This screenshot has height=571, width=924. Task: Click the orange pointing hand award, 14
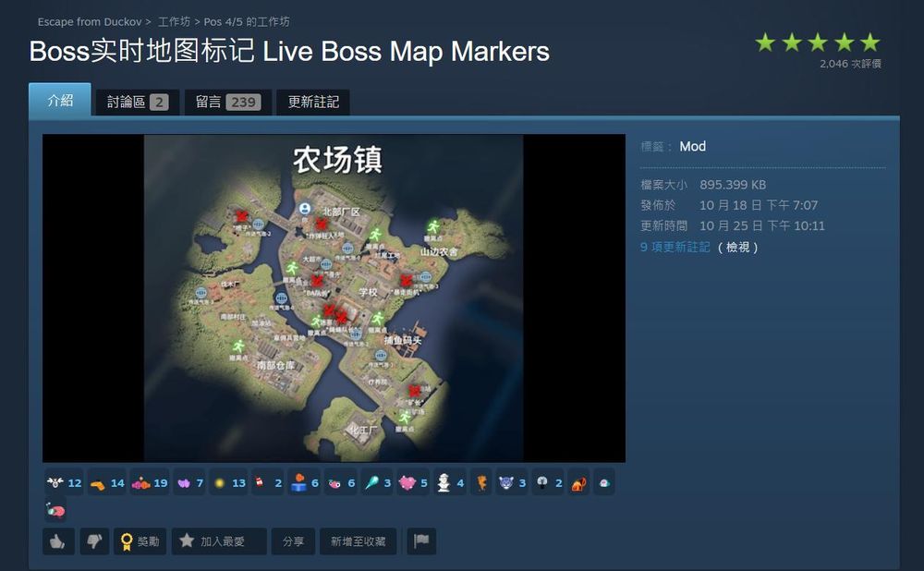click(106, 483)
